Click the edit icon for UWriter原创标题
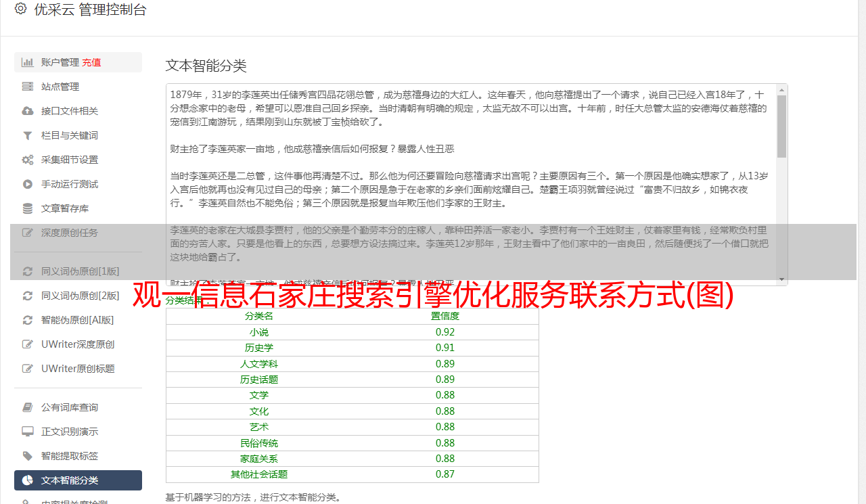This screenshot has height=504, width=866. (x=28, y=369)
